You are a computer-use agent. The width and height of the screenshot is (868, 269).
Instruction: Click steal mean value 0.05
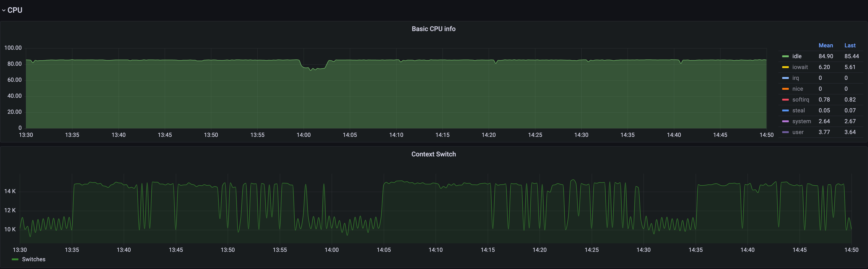click(824, 110)
